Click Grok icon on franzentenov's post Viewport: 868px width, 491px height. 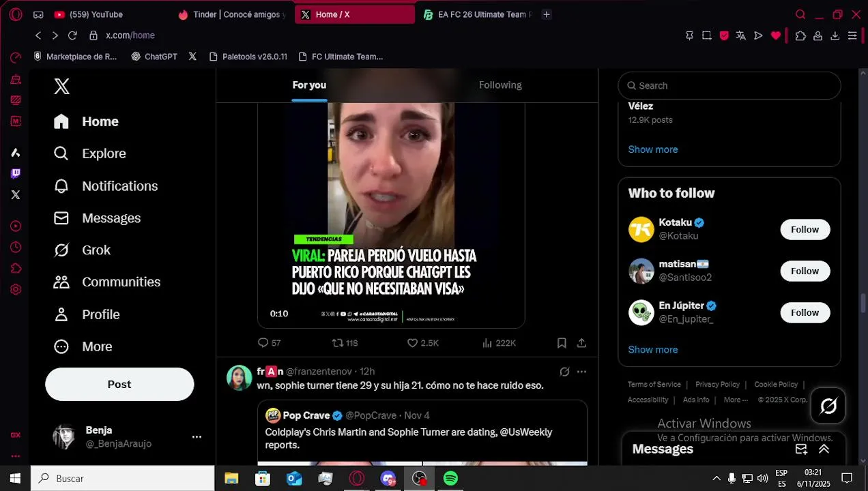[x=564, y=372]
